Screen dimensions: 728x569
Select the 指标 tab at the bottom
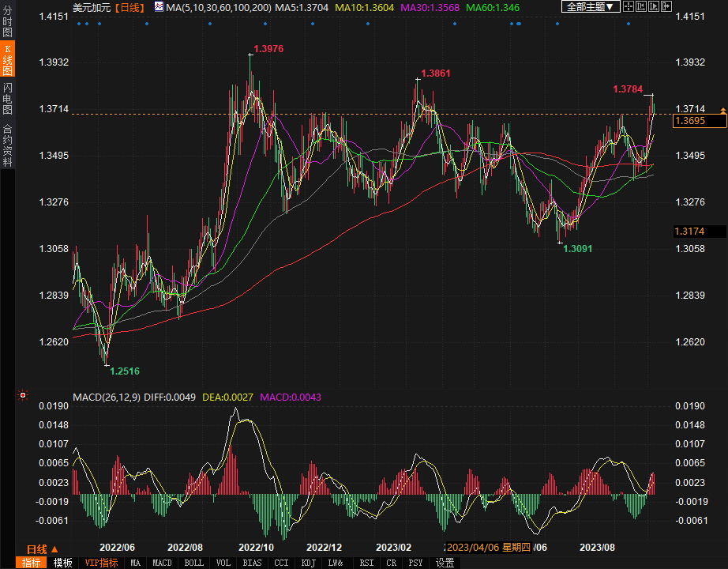(x=32, y=563)
